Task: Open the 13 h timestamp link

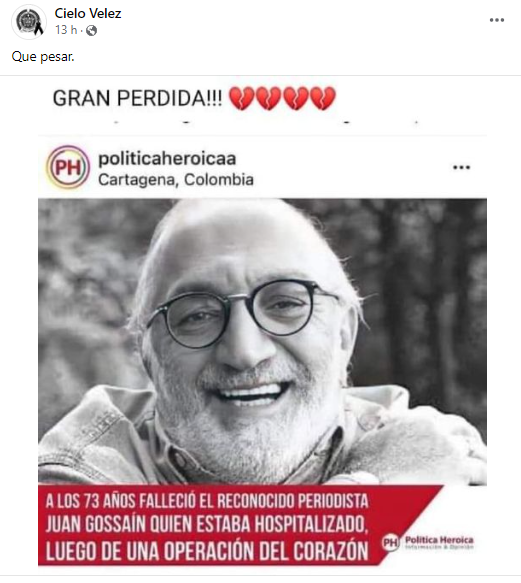Action: [x=66, y=30]
